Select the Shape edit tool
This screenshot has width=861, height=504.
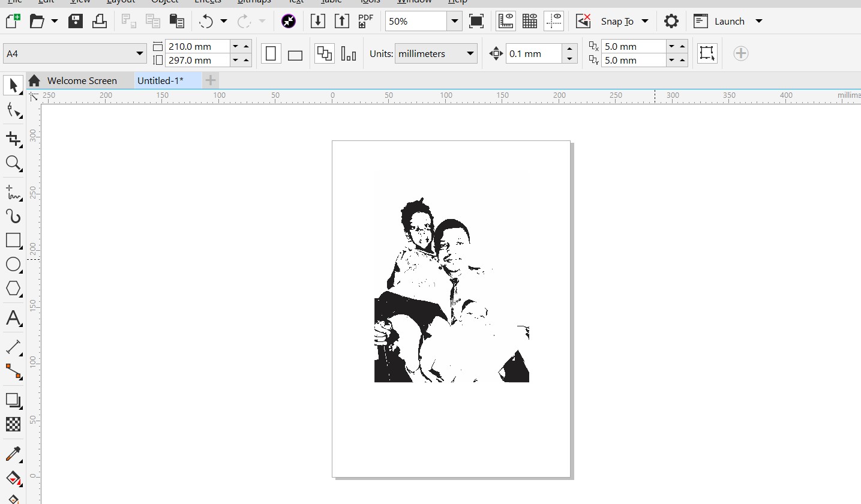[13, 110]
